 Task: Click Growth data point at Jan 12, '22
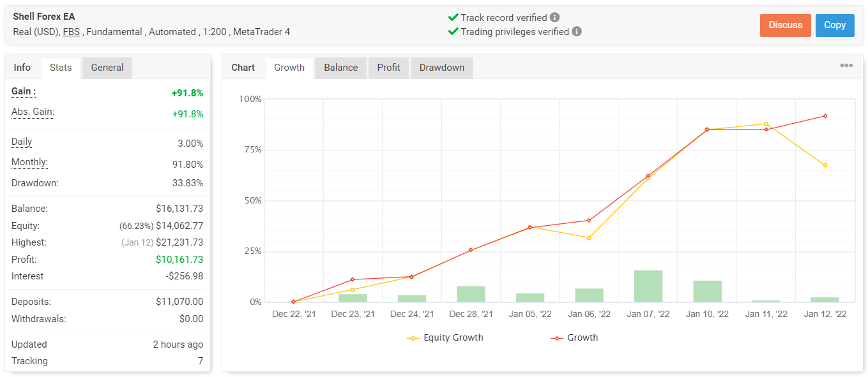point(825,116)
